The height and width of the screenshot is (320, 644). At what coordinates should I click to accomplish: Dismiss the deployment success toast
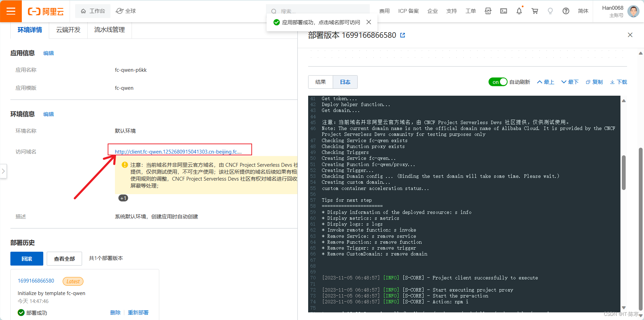[x=369, y=22]
